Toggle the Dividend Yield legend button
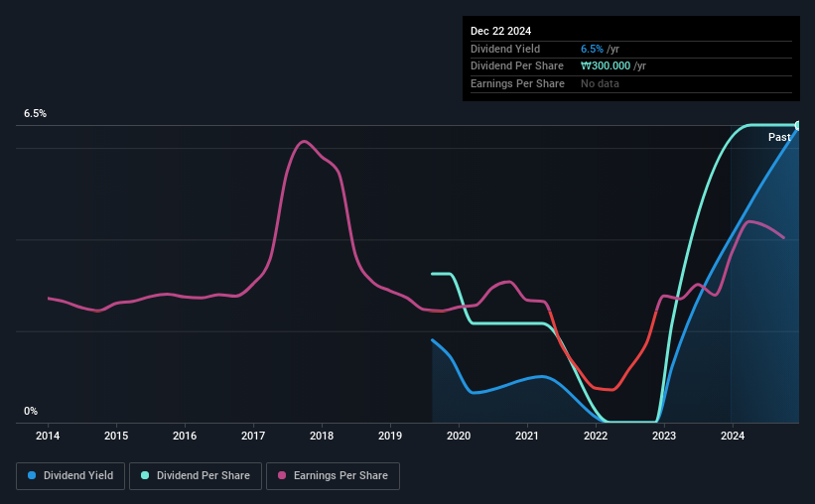Image resolution: width=815 pixels, height=504 pixels. (x=70, y=475)
